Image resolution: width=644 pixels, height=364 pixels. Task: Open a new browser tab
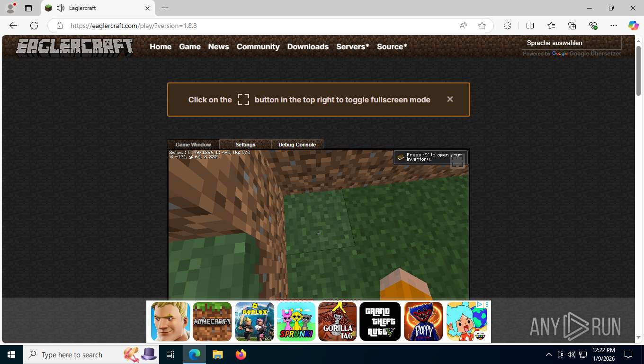pos(165,8)
